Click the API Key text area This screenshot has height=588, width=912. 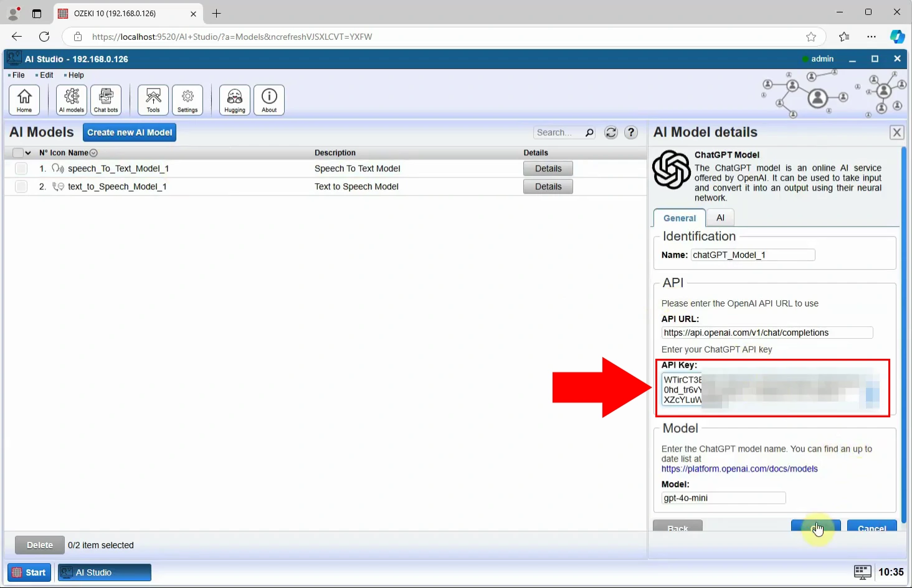pyautogui.click(x=771, y=390)
